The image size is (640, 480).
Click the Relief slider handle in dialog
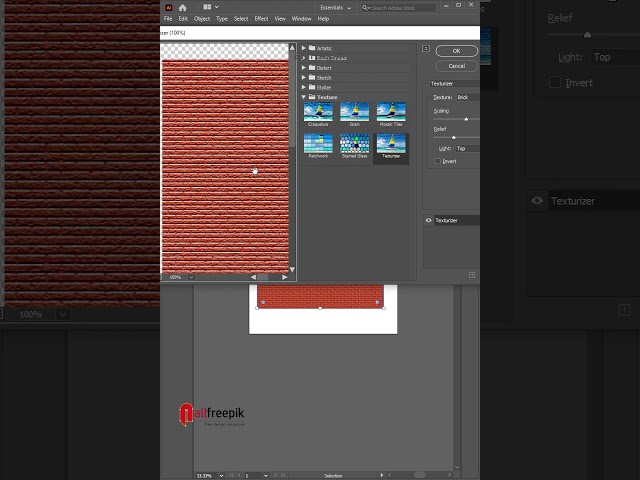tap(453, 138)
